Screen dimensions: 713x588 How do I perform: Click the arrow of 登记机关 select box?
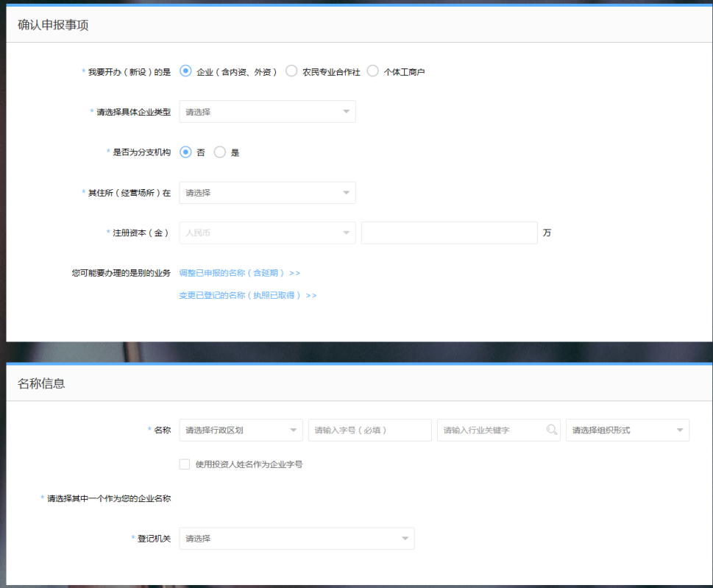405,539
